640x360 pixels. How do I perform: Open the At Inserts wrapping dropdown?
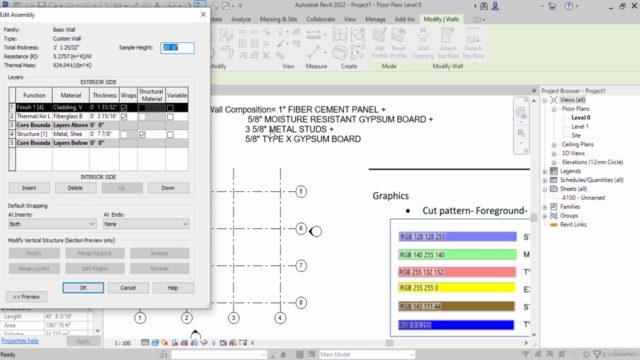pyautogui.click(x=52, y=224)
